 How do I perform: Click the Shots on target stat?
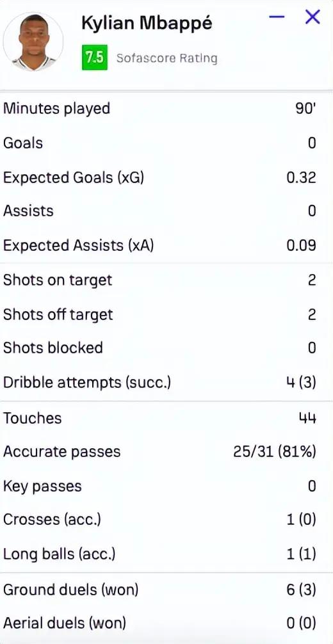coord(166,280)
